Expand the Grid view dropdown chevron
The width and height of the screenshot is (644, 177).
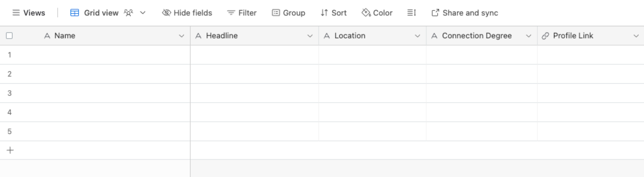click(142, 13)
